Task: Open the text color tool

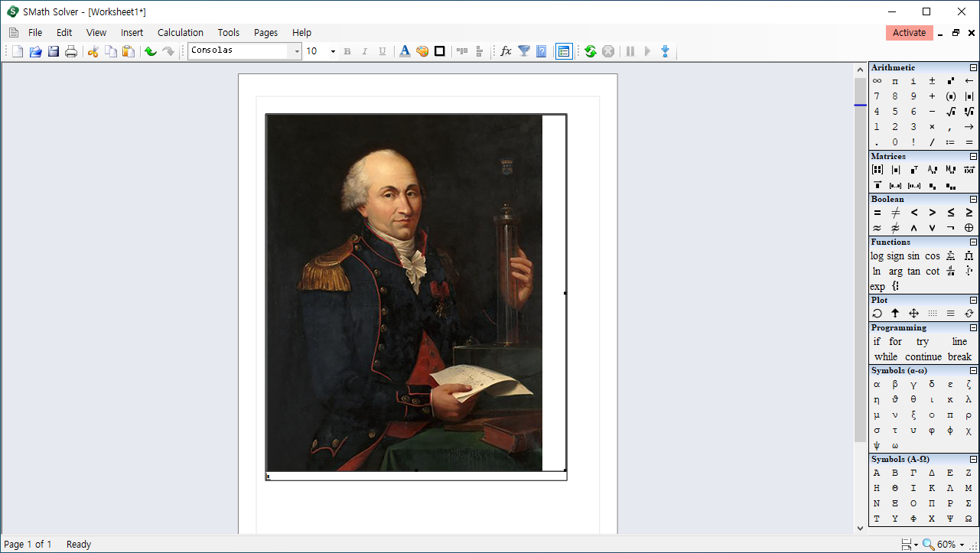Action: pos(405,51)
